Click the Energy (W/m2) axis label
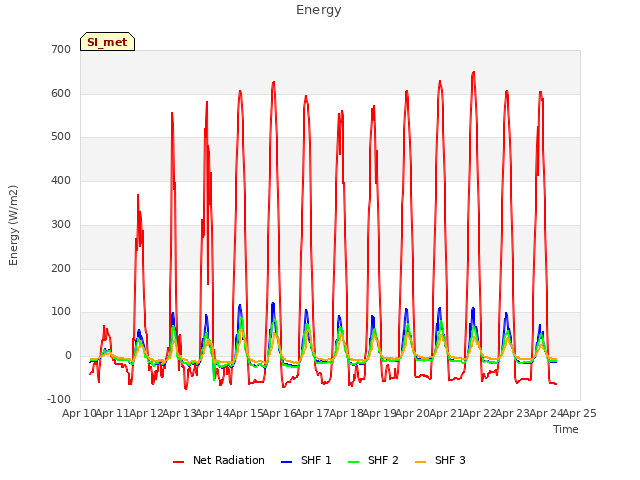The height and width of the screenshot is (480, 640). [x=13, y=225]
